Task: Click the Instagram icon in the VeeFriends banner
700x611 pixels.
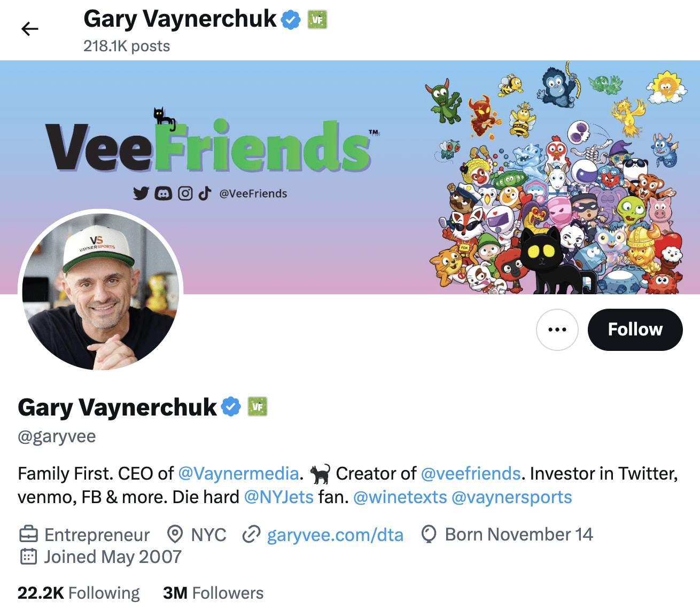Action: [x=185, y=193]
